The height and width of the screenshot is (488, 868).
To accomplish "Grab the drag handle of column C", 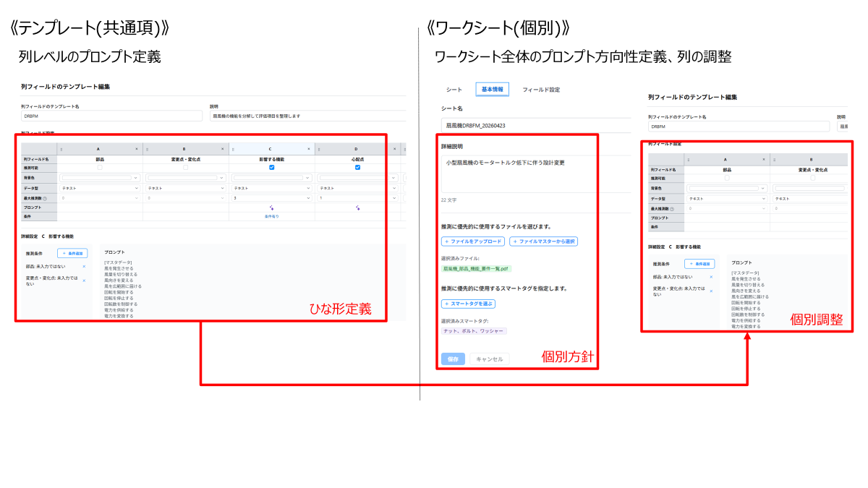I will tap(233, 148).
